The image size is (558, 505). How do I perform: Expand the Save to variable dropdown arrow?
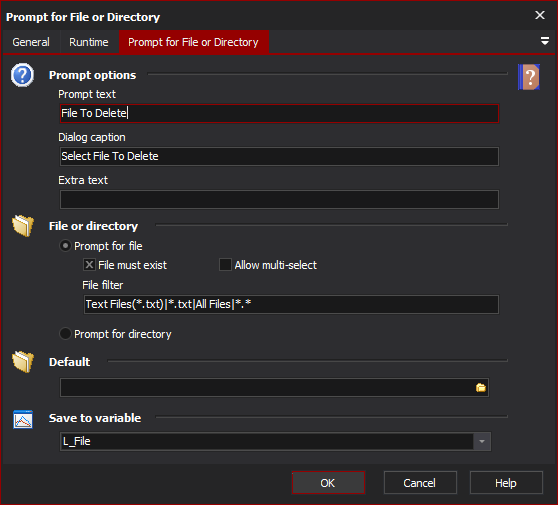482,441
